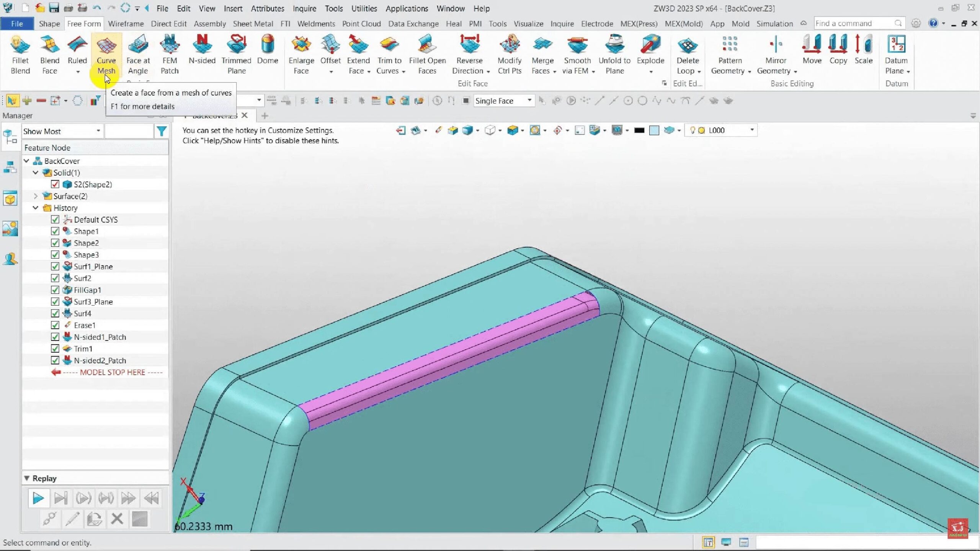Click the black color swatch in view toolbar
Viewport: 980px width, 551px height.
click(x=639, y=130)
